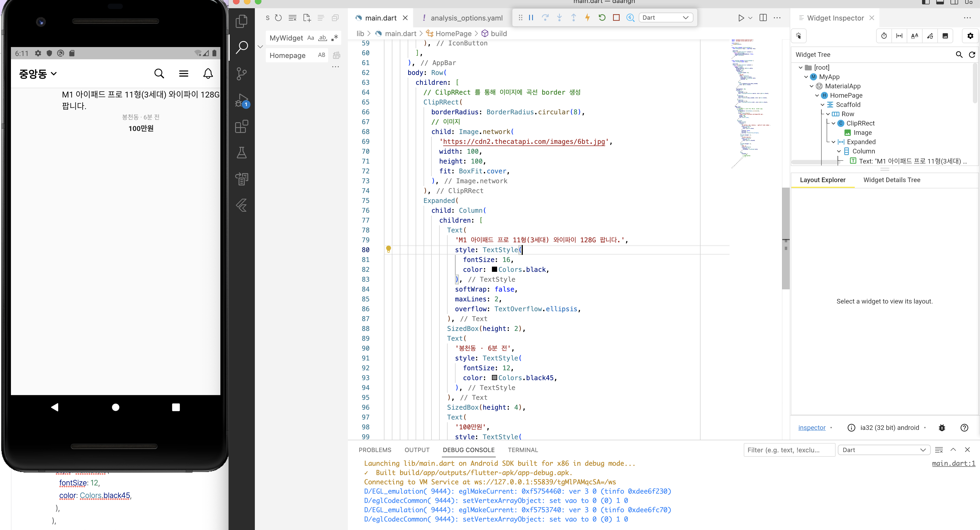Toggle highlight oversized images
Viewport: 980px width, 530px height.
(x=945, y=36)
